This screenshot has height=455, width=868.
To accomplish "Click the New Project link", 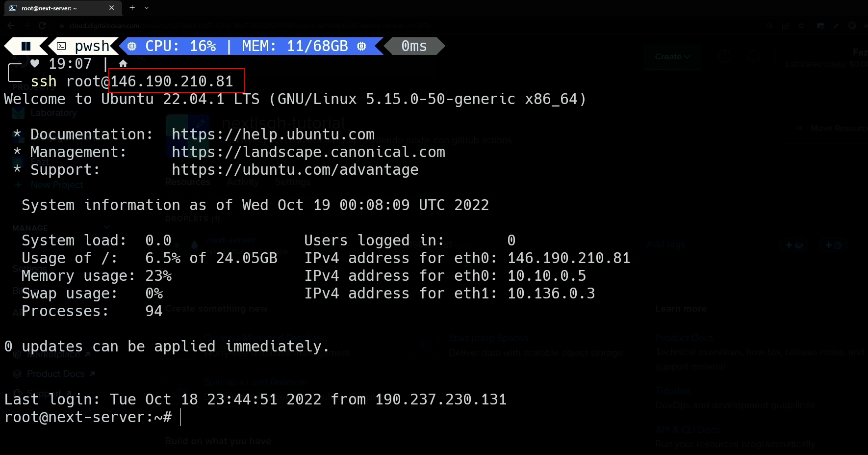I will click(x=57, y=185).
